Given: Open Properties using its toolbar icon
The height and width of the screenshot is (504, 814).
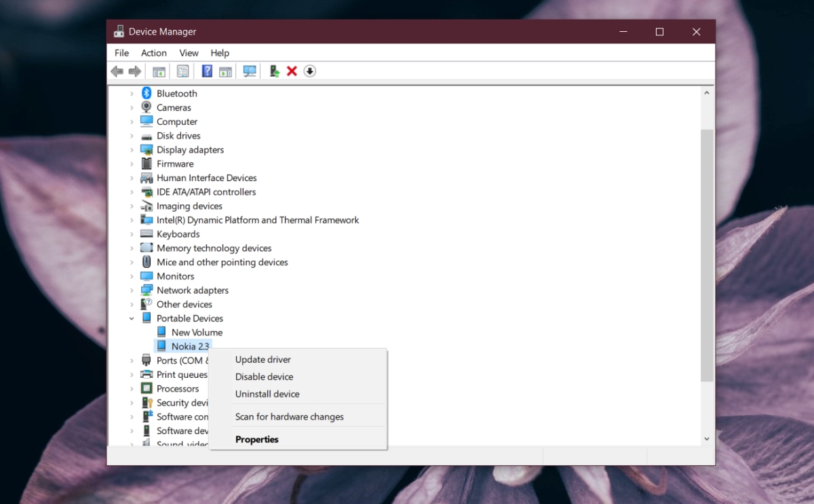Looking at the screenshot, I should [x=182, y=71].
